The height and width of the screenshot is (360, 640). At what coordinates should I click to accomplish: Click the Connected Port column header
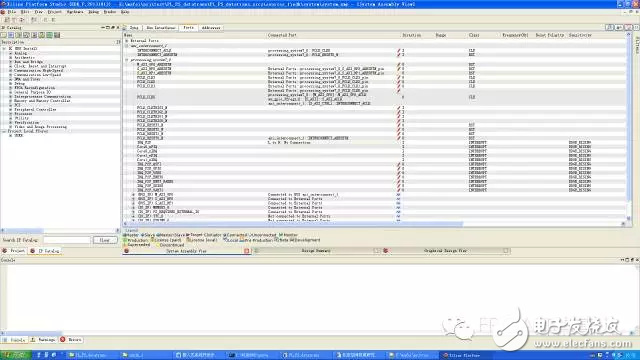tap(282, 36)
